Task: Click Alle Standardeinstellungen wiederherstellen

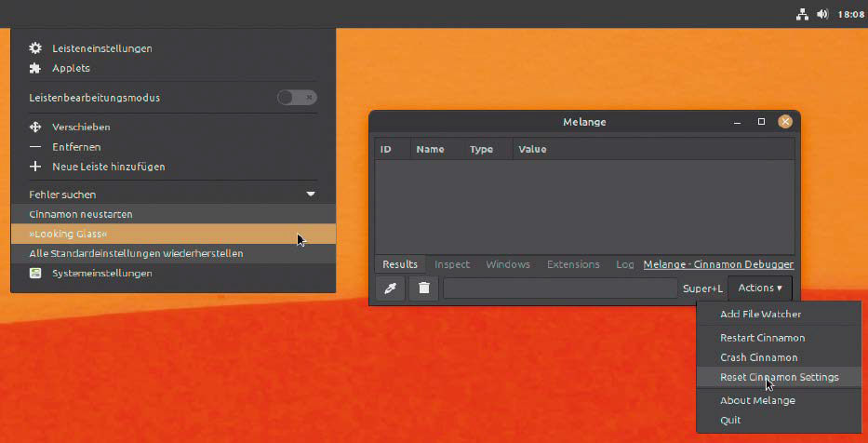Action: [x=173, y=254]
